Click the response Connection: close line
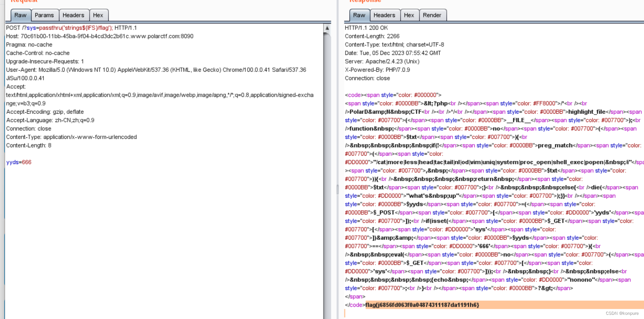 [x=367, y=78]
